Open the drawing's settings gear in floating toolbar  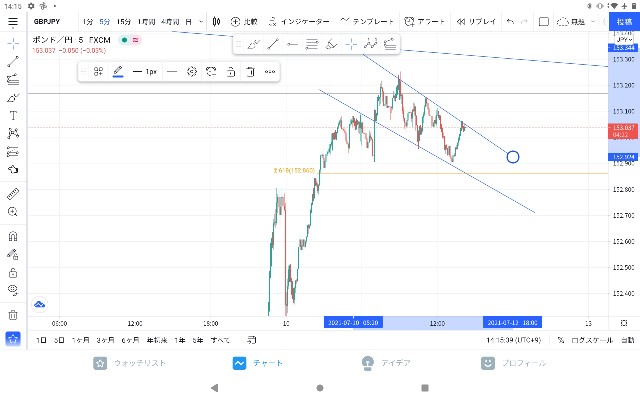click(192, 72)
